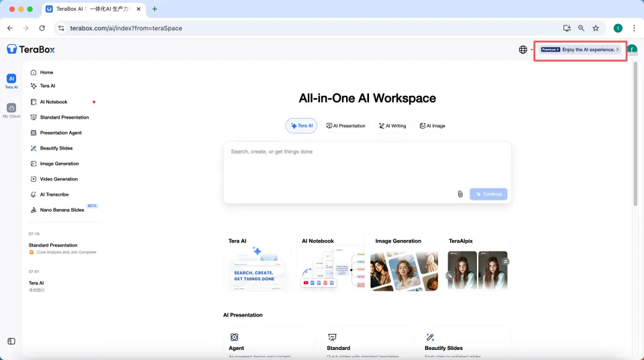Go back with the browser back arrow
Viewport: 644px width, 360px height.
click(10, 28)
